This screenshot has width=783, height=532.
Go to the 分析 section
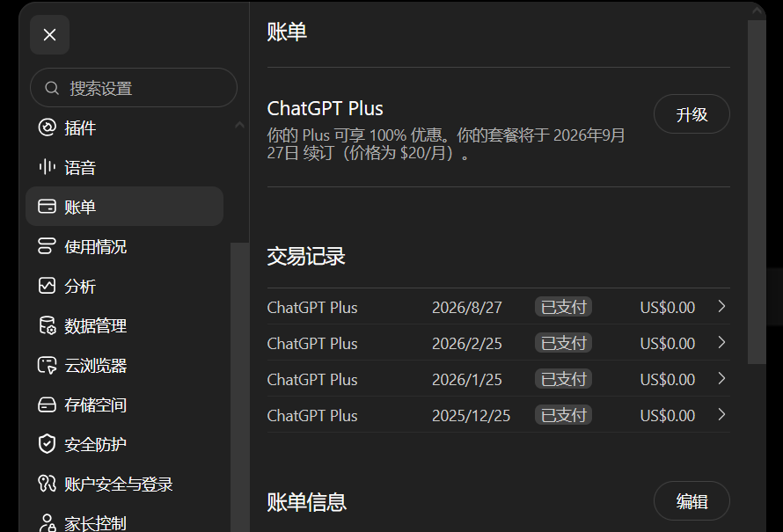[x=124, y=286]
